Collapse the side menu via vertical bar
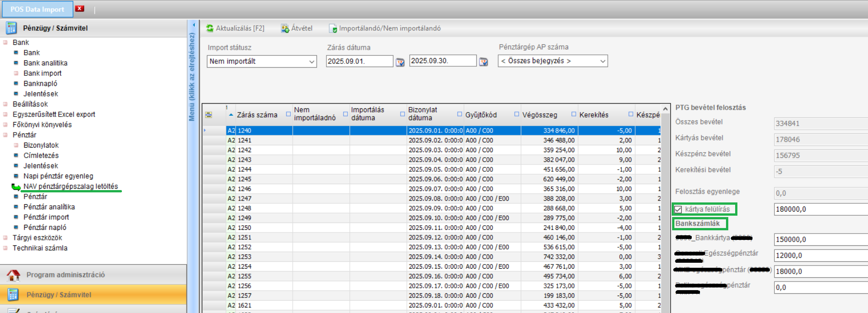The height and width of the screenshot is (313, 868). point(193,73)
